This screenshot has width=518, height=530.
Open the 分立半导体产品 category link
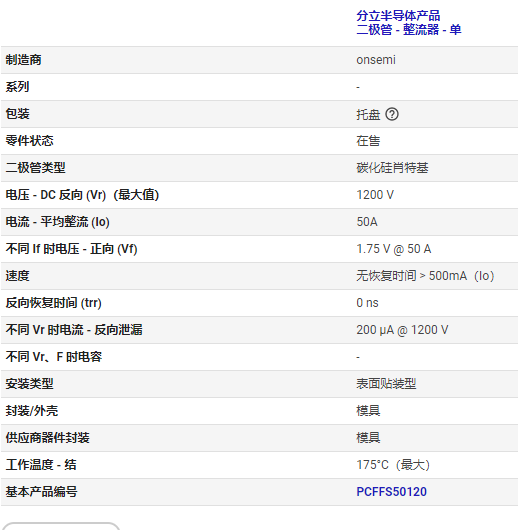click(x=398, y=16)
